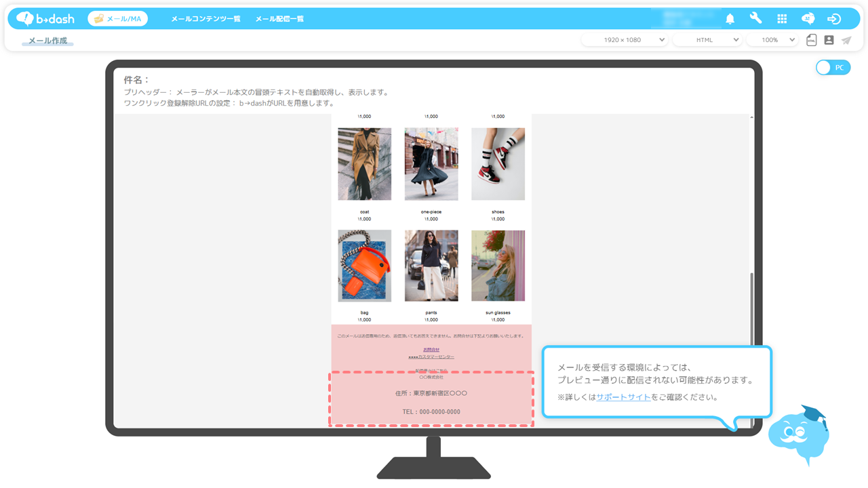Click the paper plane send icon

pos(846,40)
